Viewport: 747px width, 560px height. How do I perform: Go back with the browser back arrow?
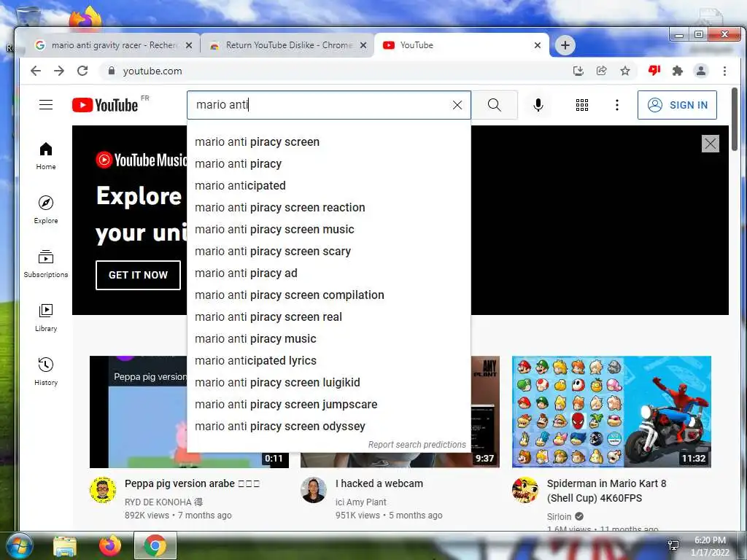[36, 71]
